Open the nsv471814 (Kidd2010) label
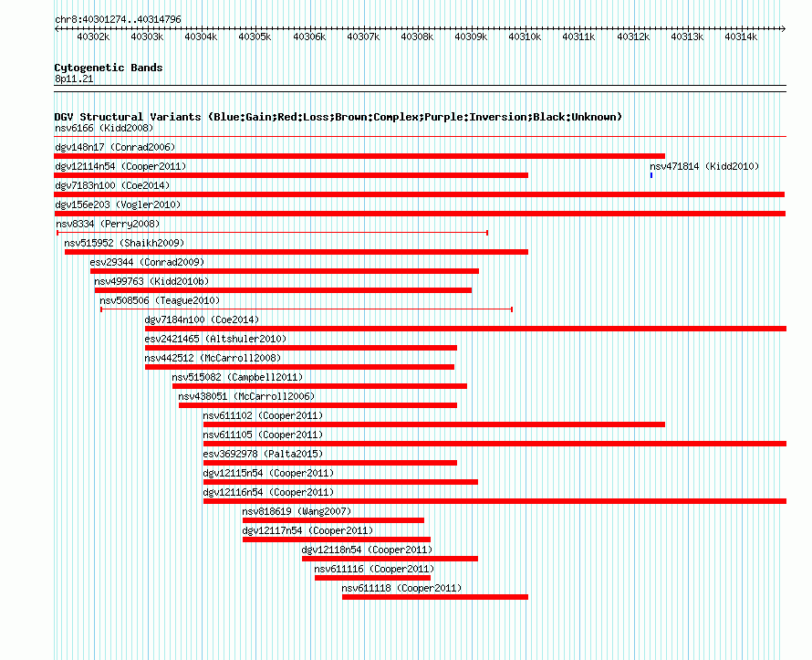The height and width of the screenshot is (660, 812). 704,166
